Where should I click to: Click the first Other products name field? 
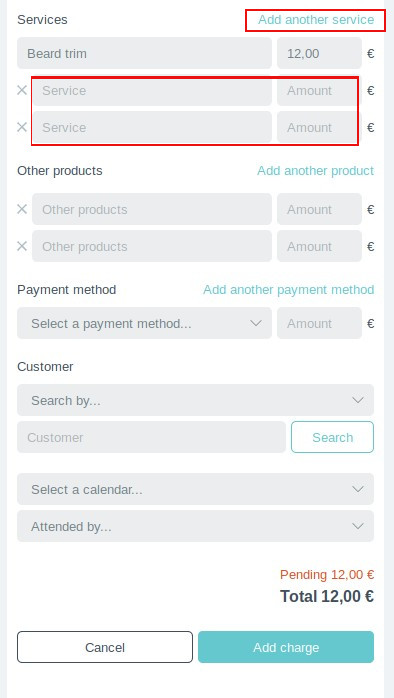click(x=152, y=209)
